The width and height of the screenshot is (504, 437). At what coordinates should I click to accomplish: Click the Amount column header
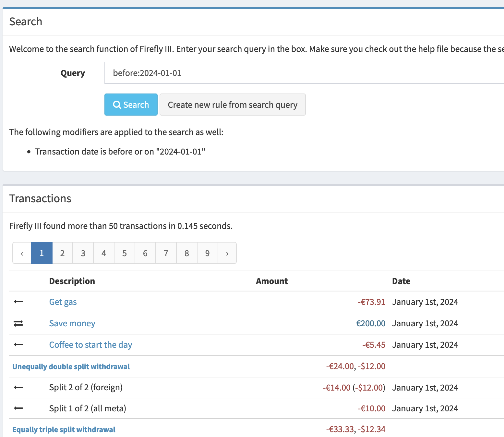272,281
